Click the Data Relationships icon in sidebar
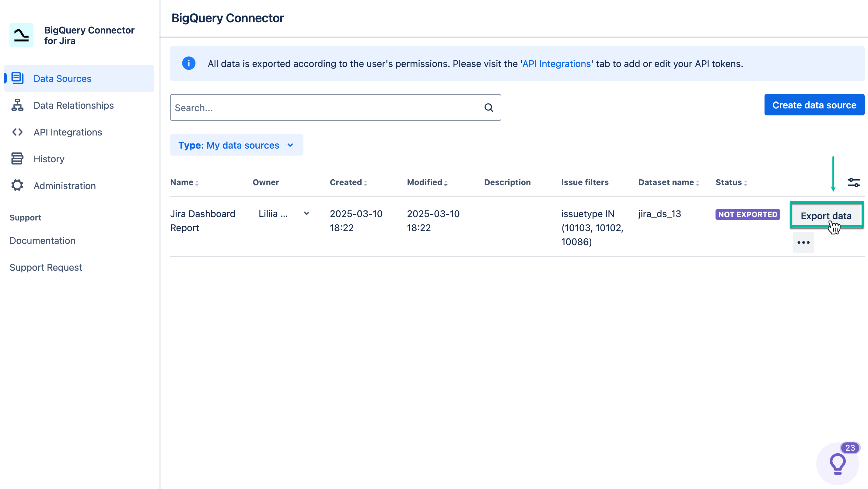This screenshot has width=868, height=489. coord(17,105)
